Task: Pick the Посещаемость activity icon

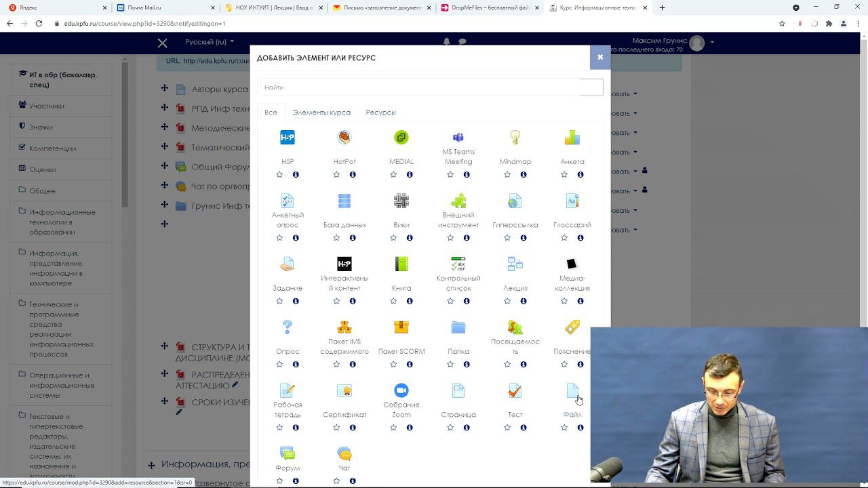Action: (x=515, y=327)
